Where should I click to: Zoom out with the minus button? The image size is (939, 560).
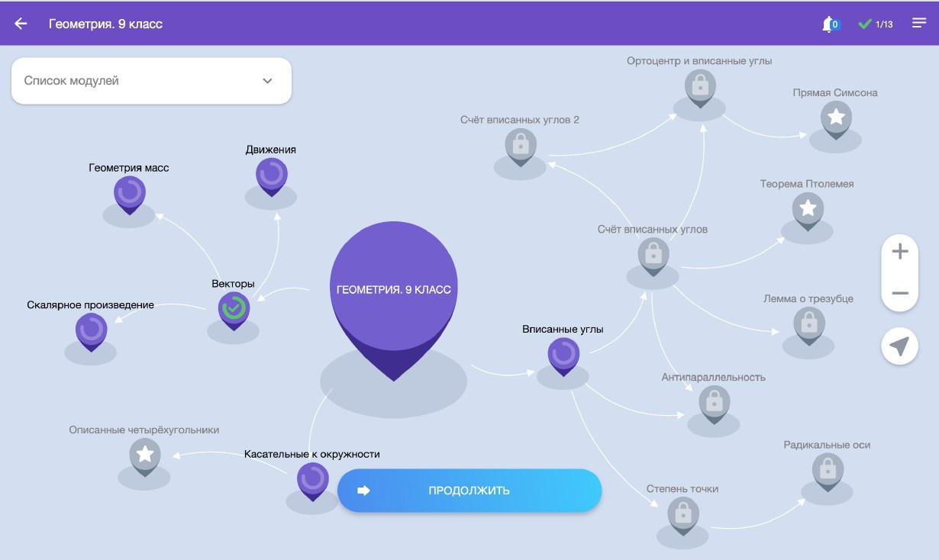(x=900, y=294)
